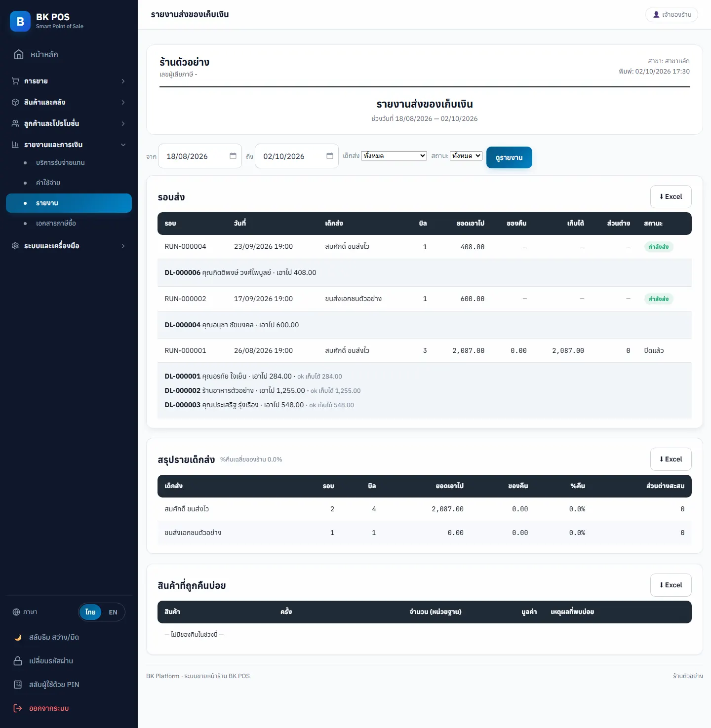Image resolution: width=711 pixels, height=728 pixels.
Task: Collapse the รายงานและการเงิน menu chevron
Action: click(x=123, y=145)
